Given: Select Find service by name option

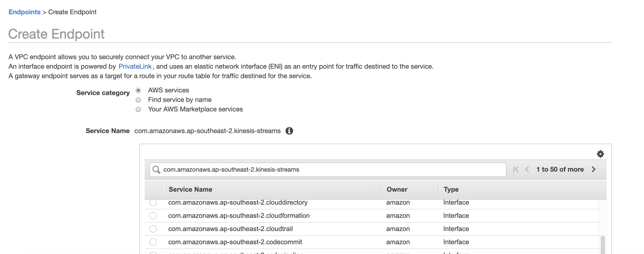Looking at the screenshot, I should [x=138, y=100].
